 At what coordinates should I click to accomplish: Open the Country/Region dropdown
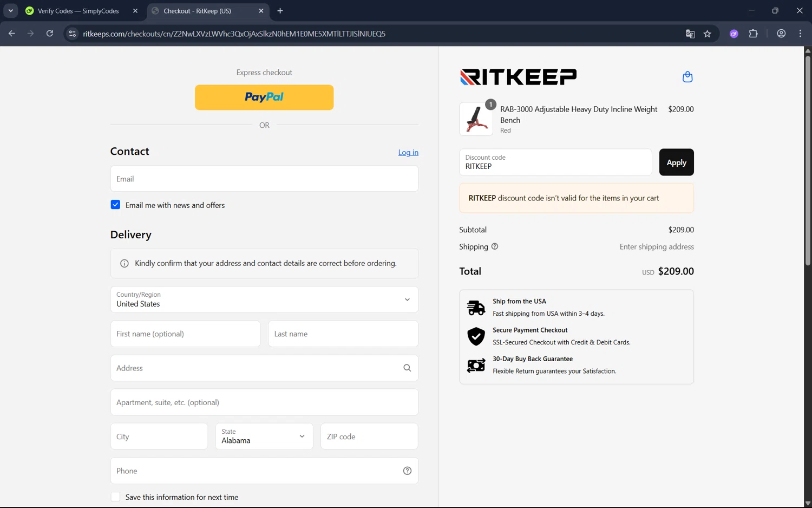click(264, 299)
